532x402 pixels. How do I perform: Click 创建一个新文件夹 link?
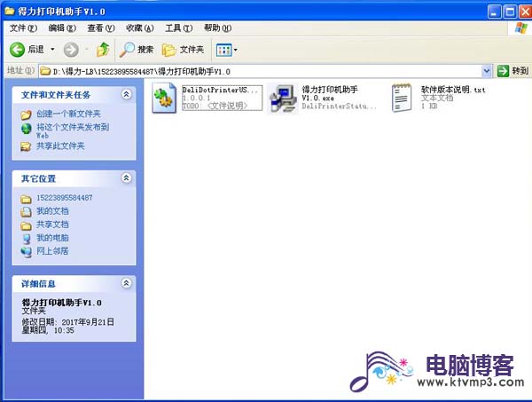(x=68, y=114)
